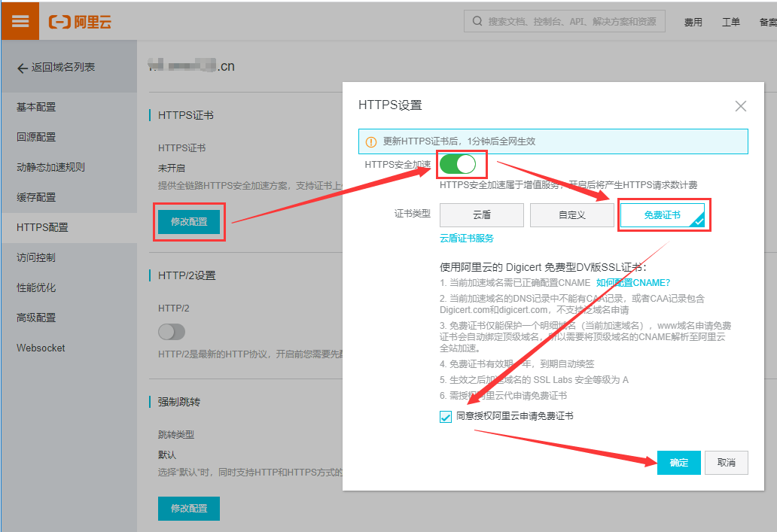Click the 更新HTTPS证书后，1分钟后全网生效 notice
This screenshot has height=532, width=777.
(553, 141)
